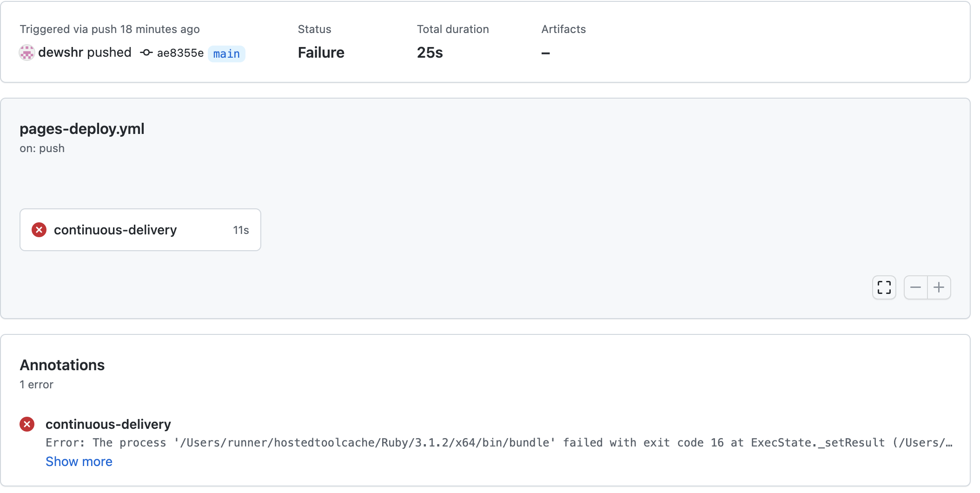Open the main branch label

coord(226,53)
